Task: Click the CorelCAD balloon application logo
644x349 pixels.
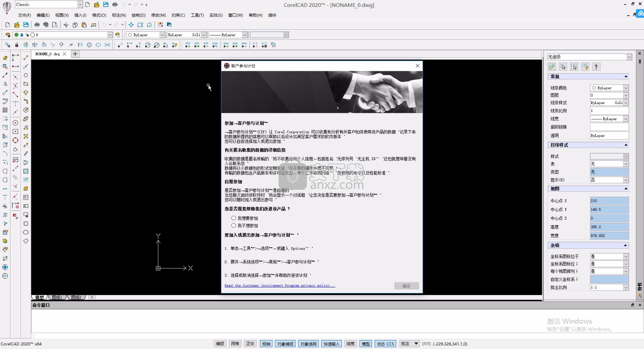Action: point(7,8)
